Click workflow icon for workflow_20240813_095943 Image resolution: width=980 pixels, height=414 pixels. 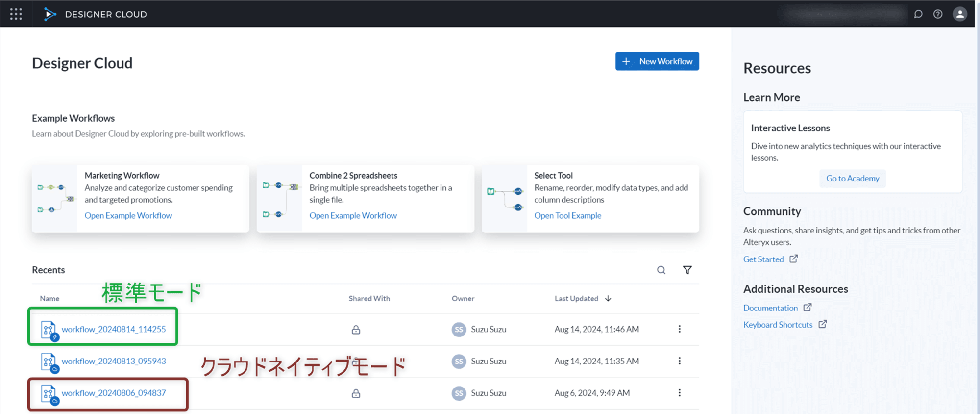49,362
